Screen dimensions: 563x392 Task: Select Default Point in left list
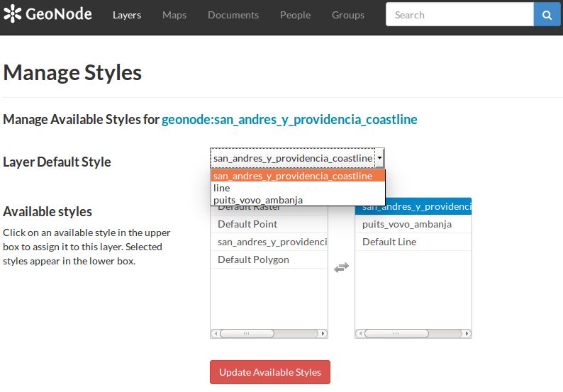(269, 224)
